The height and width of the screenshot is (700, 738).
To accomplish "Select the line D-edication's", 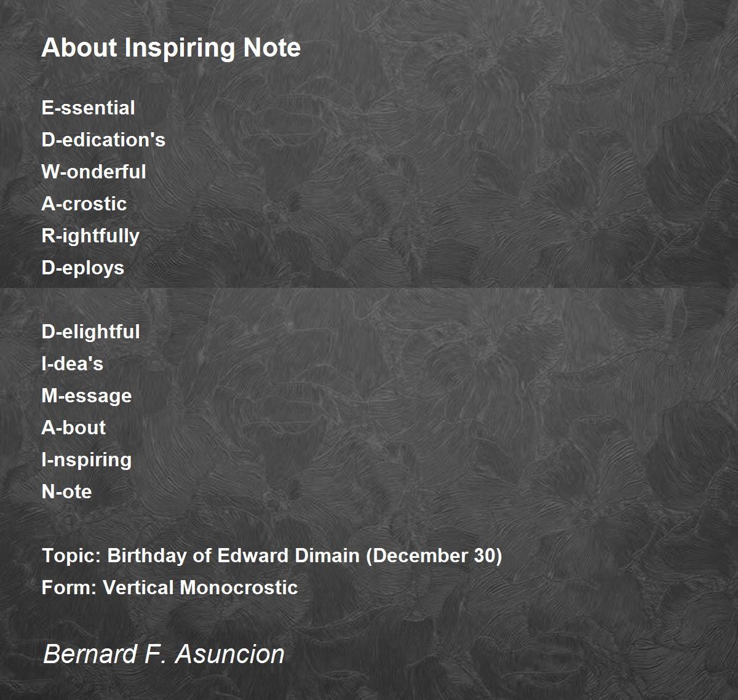I will click(x=103, y=140).
